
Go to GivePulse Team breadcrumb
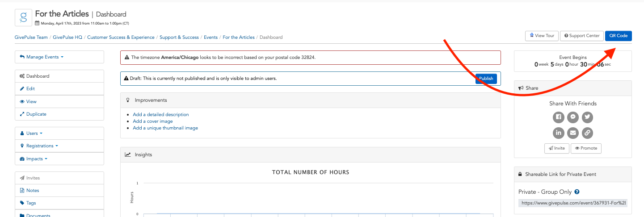tap(31, 38)
